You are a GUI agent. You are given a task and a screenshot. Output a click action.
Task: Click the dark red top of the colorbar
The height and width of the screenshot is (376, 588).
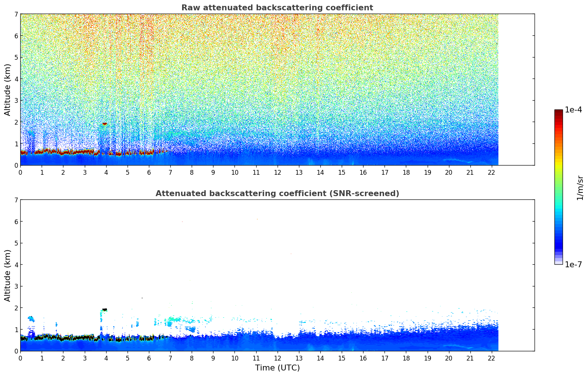[x=559, y=112]
